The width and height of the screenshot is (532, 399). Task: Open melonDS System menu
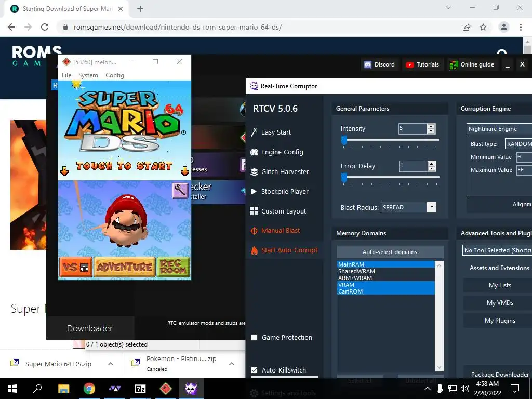tap(88, 75)
